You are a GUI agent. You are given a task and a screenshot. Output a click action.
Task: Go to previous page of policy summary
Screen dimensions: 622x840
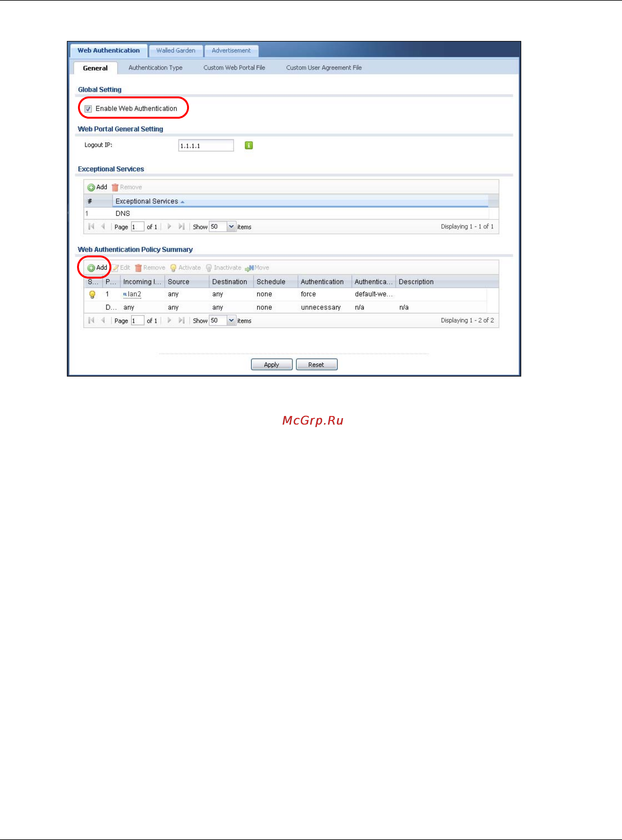103,320
